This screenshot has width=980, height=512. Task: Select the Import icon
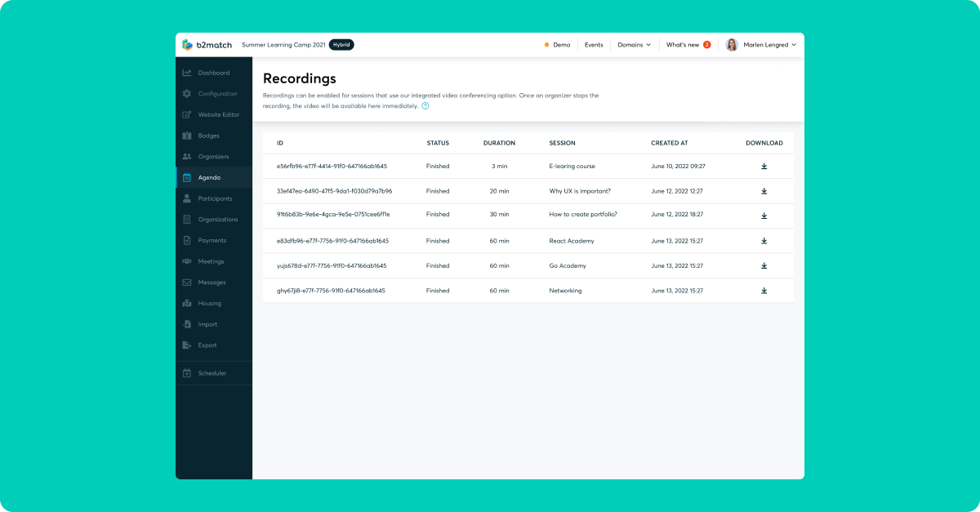(186, 323)
